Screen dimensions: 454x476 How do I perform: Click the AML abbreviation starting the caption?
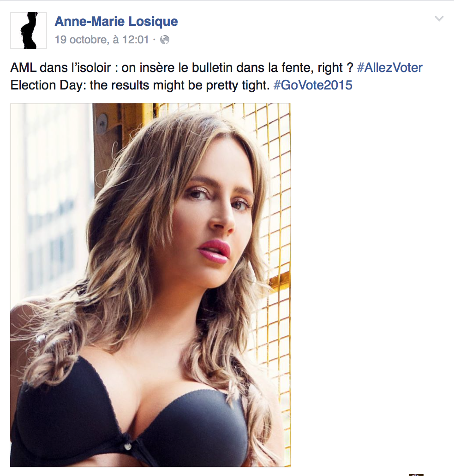(x=23, y=68)
